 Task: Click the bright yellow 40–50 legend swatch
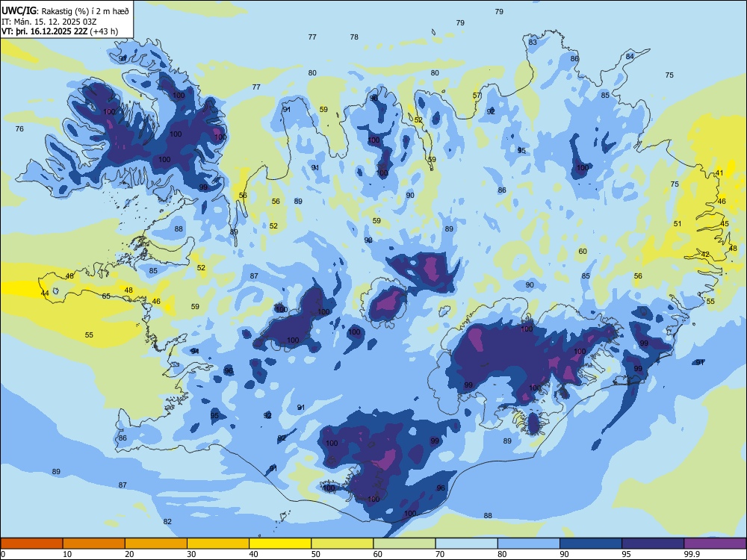[280, 544]
